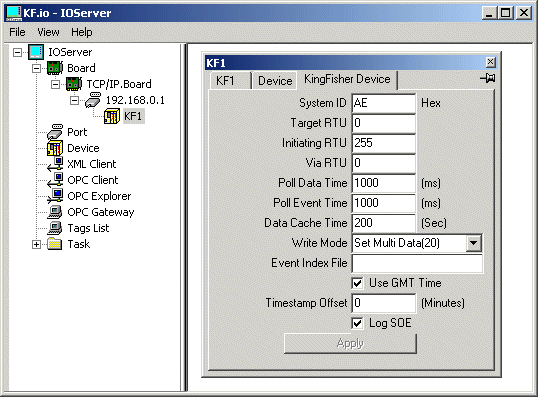
Task: Select the TCP/IP.Board tree label
Action: [x=119, y=84]
